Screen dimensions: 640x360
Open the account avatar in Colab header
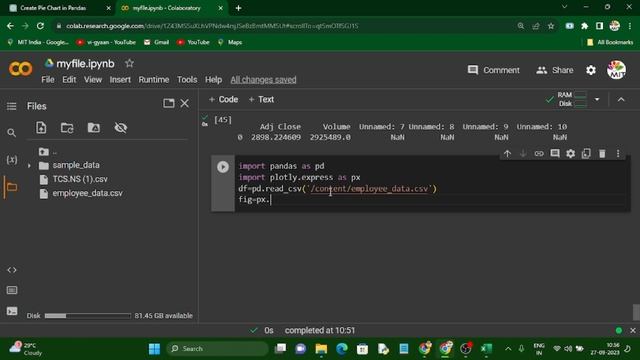coord(616,70)
